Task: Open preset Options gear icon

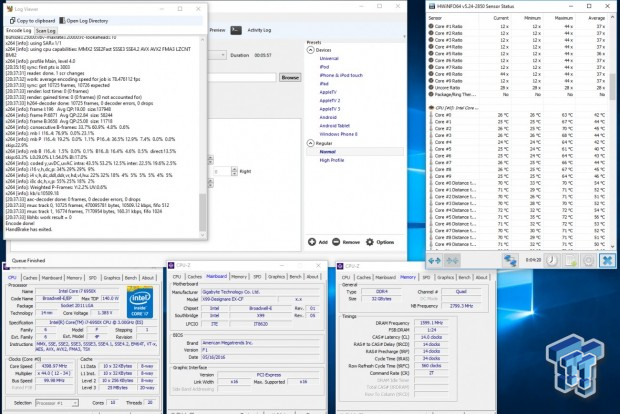Action: [x=370, y=242]
